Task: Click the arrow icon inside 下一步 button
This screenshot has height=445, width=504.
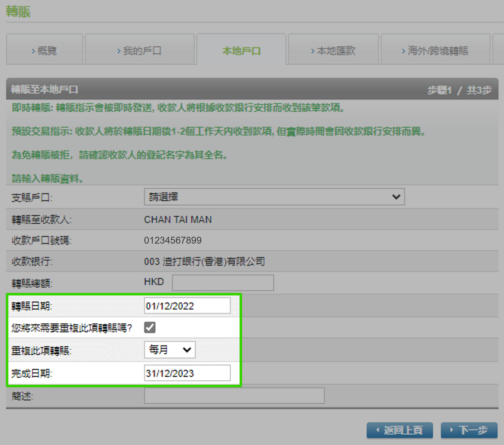Action: point(452,430)
